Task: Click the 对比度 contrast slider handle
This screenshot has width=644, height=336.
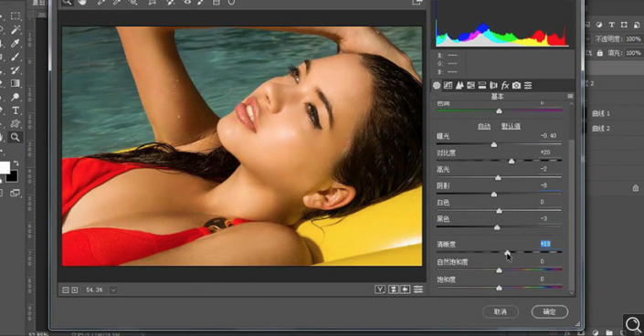Action: pyautogui.click(x=512, y=161)
